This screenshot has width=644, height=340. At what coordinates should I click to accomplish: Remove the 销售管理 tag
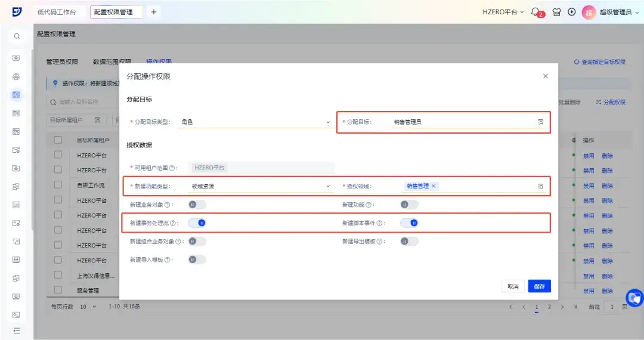[x=434, y=186]
